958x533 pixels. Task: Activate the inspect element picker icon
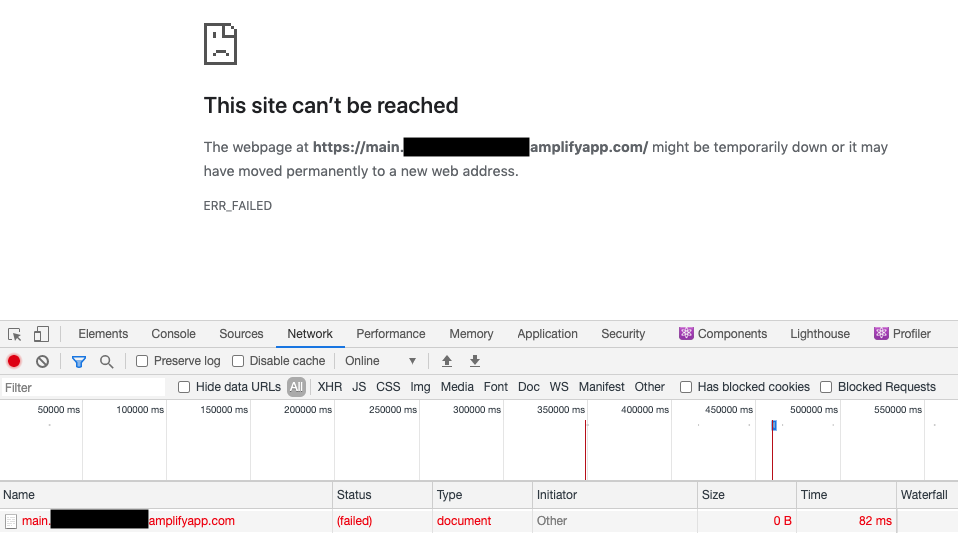pos(15,334)
